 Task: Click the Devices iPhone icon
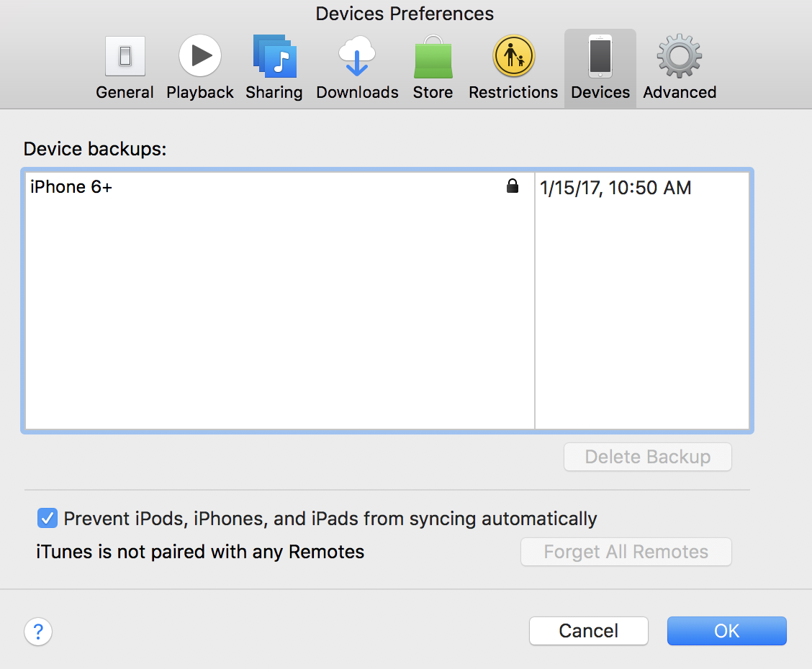click(600, 56)
